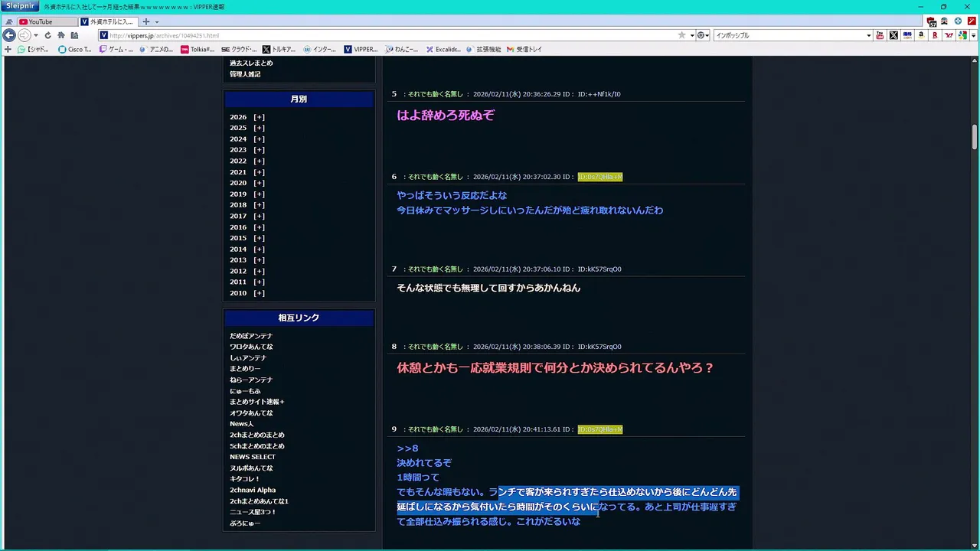Expand the 2025 monthly archive [+]
This screenshot has width=980, height=551.
pos(259,128)
